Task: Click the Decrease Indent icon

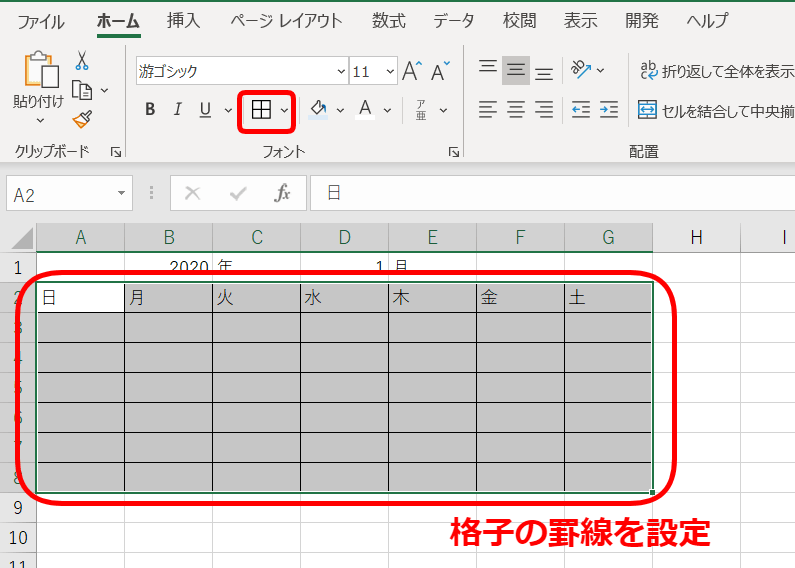Action: tap(580, 110)
